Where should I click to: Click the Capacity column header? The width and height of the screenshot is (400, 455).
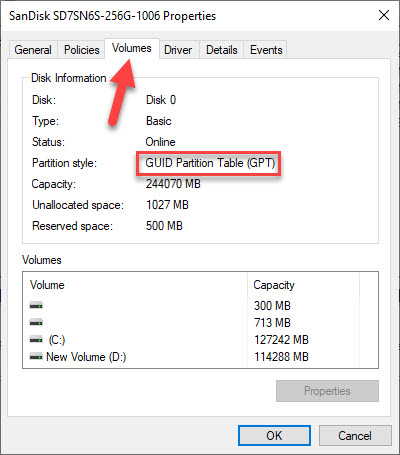[274, 285]
